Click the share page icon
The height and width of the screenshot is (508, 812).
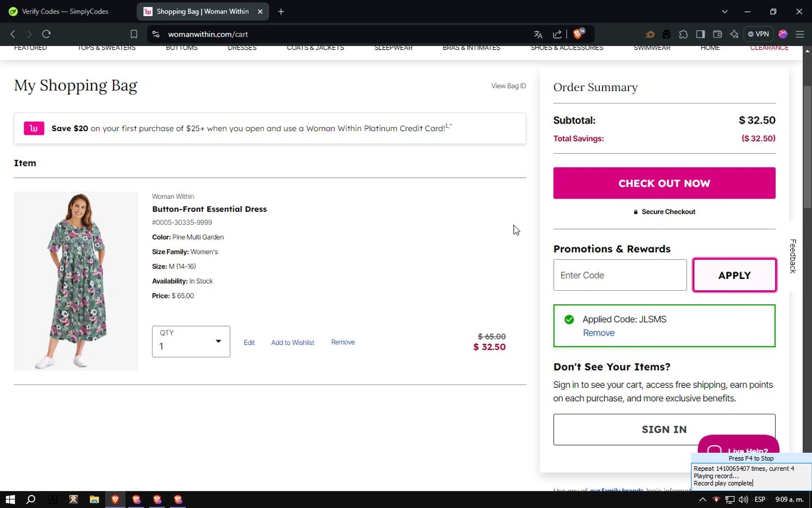click(x=557, y=34)
